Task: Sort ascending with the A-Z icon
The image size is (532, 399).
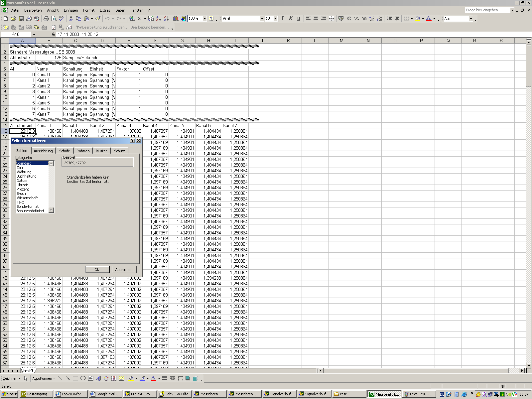Action: (158, 19)
